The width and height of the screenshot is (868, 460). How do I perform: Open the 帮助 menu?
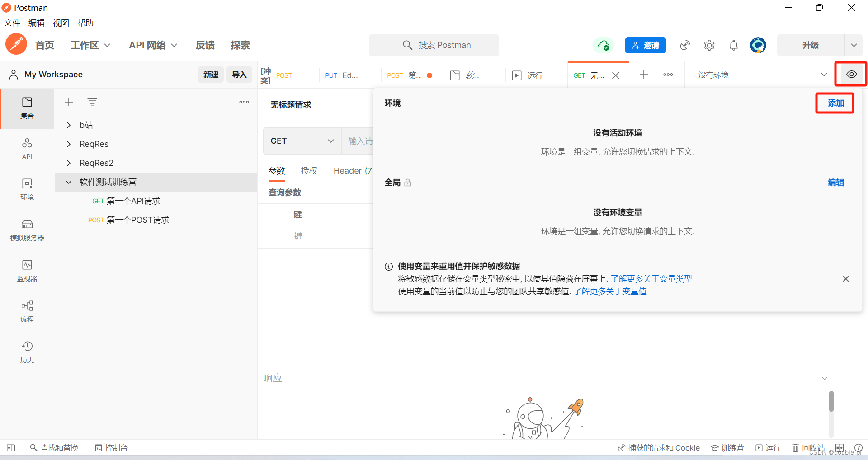[85, 23]
